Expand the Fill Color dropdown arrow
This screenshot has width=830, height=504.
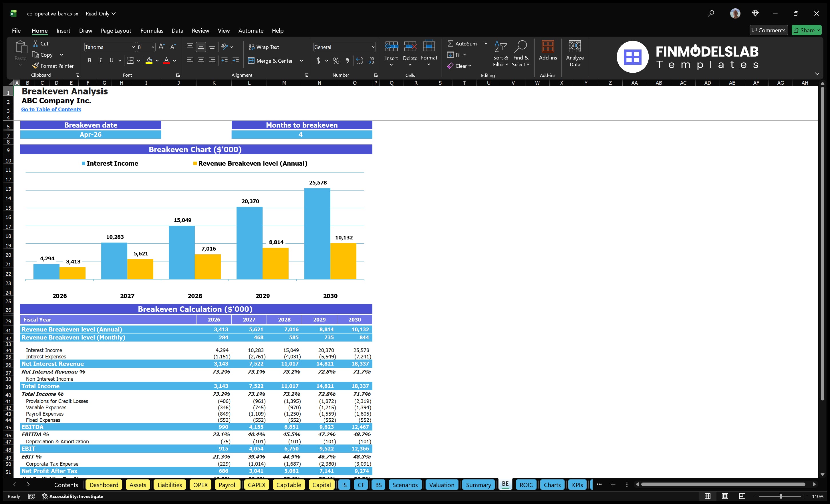[157, 61]
